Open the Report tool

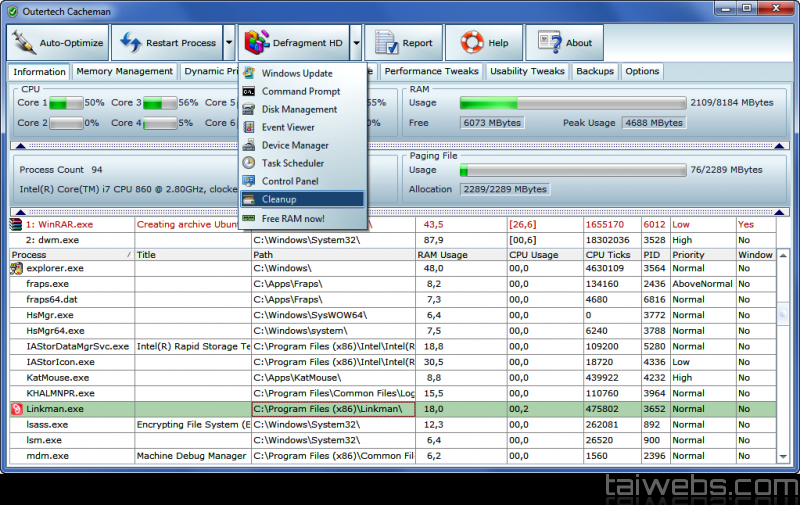click(x=404, y=43)
